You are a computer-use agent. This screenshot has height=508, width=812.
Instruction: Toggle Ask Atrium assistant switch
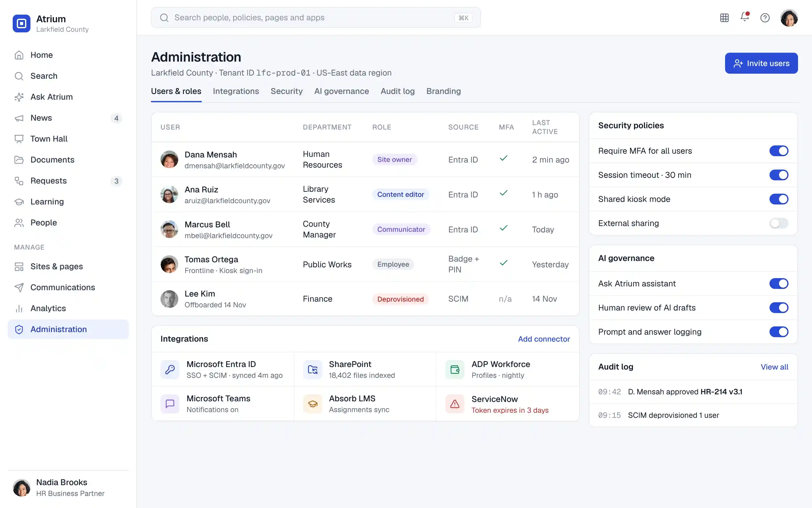[778, 284]
